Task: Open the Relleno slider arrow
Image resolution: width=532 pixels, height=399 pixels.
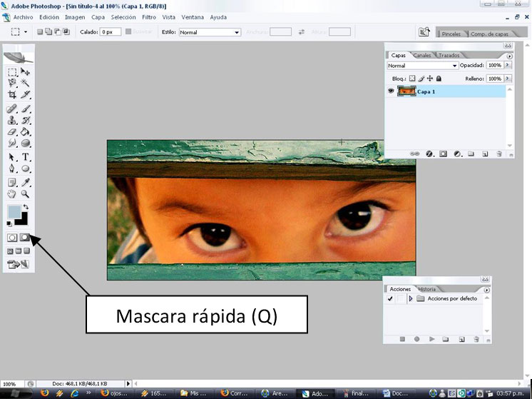Action: (x=508, y=79)
